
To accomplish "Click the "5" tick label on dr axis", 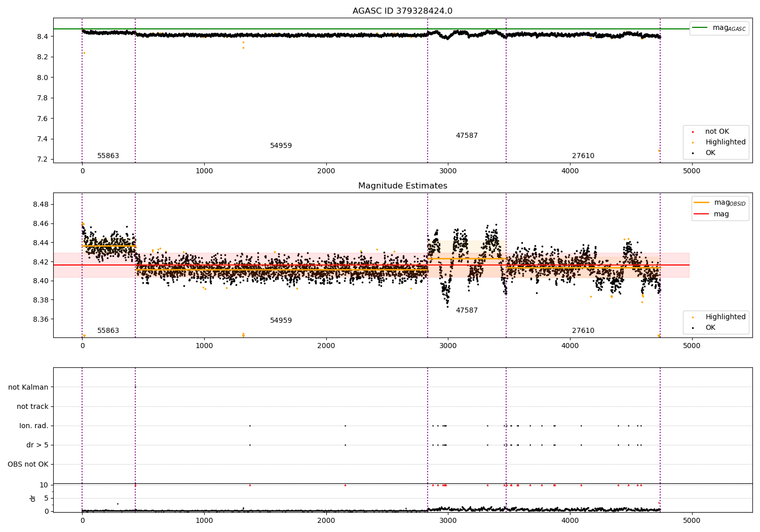I will tap(46, 498).
